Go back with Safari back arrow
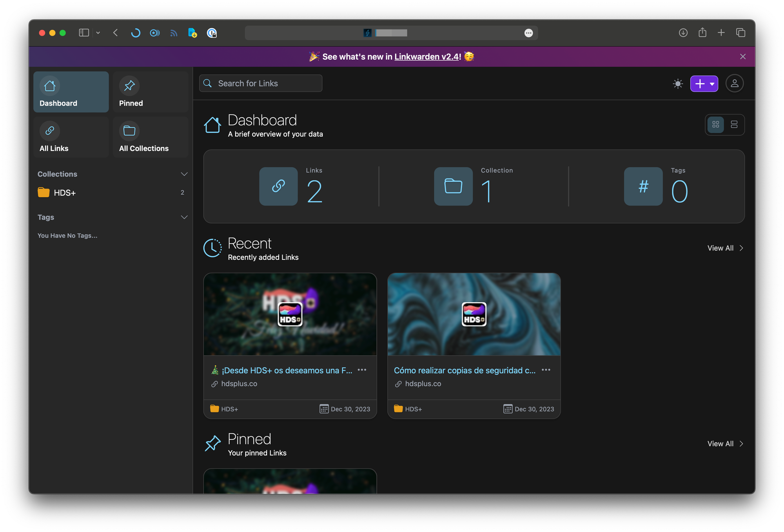 (x=116, y=33)
